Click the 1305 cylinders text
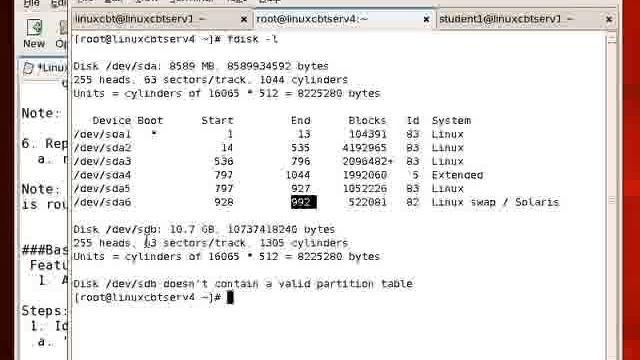The image size is (640, 360). (x=304, y=243)
